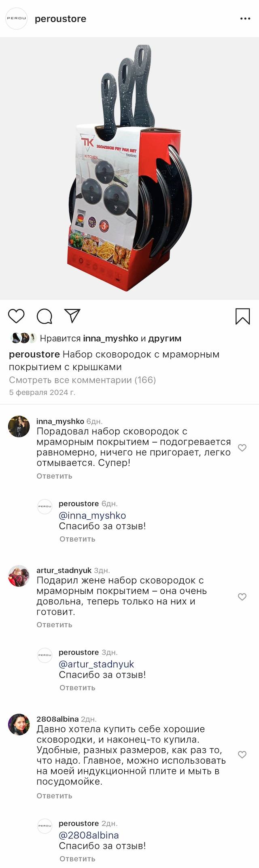Share post with paper plane icon

point(72,316)
